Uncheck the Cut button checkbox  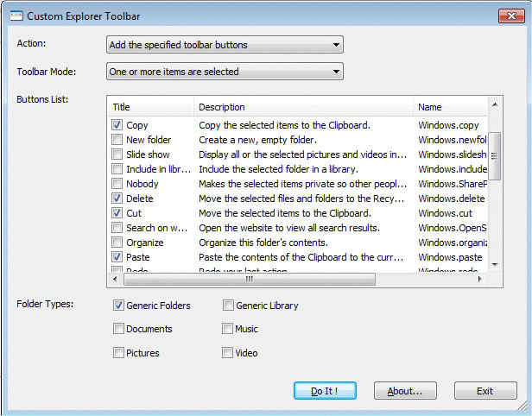(x=117, y=213)
